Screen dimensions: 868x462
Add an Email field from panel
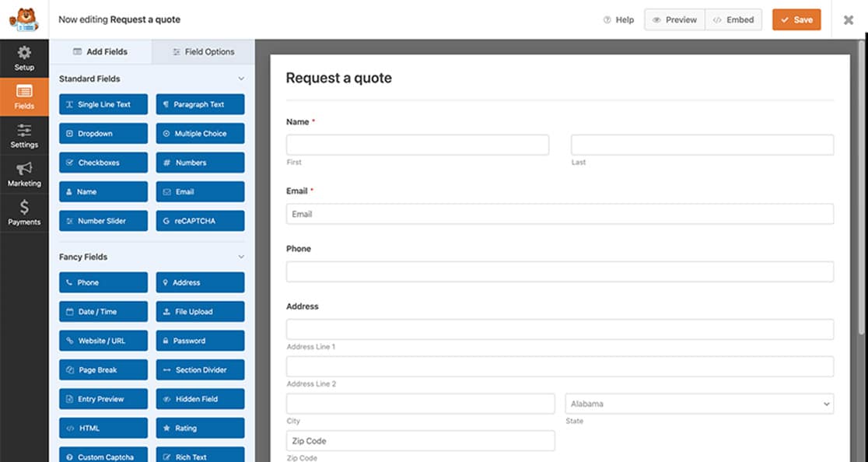201,191
